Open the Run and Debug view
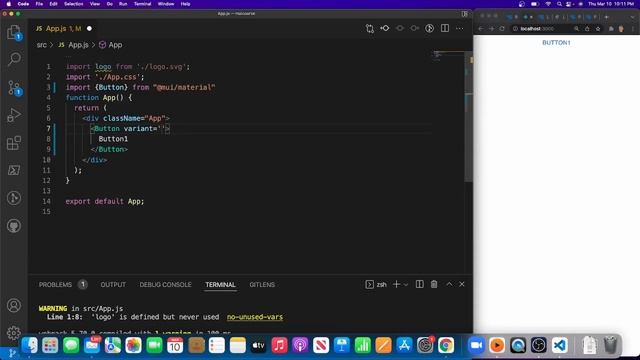 point(14,116)
